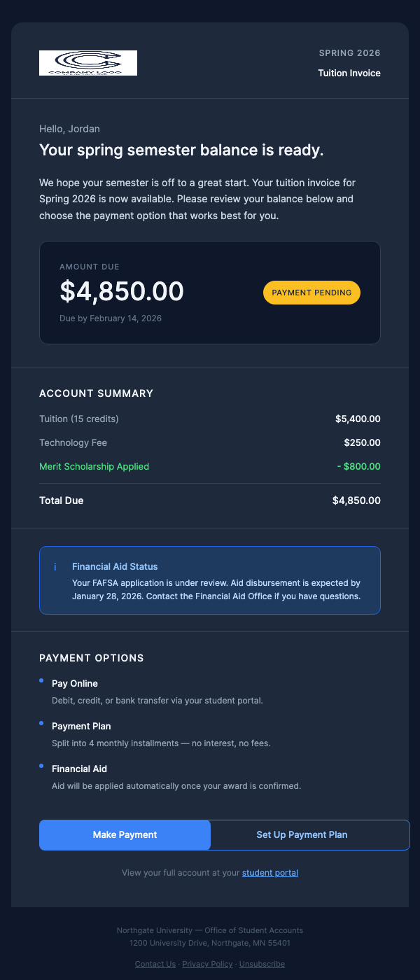
Task: Open the Privacy Policy link
Action: pyautogui.click(x=207, y=964)
